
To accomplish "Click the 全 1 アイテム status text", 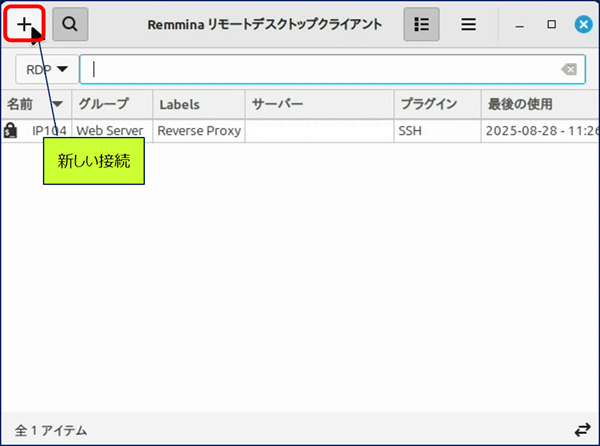I will (x=51, y=431).
